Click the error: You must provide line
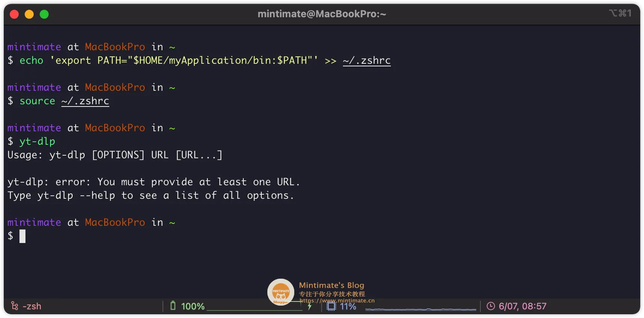This screenshot has height=318, width=644. [x=154, y=182]
